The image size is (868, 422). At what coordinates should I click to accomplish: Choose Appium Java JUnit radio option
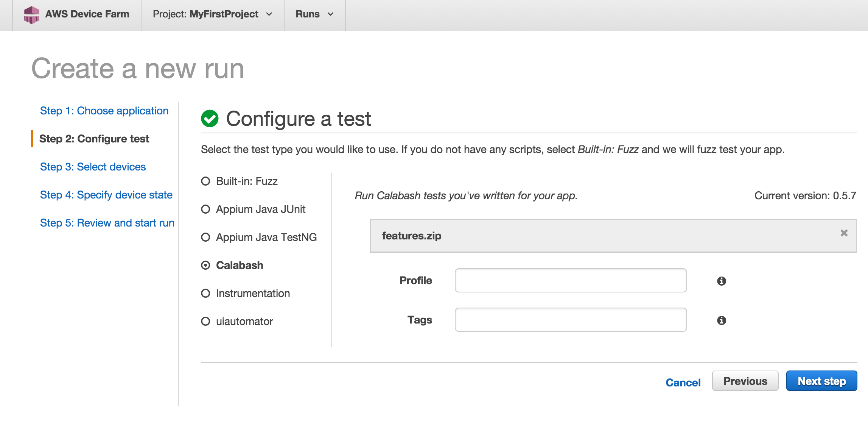(205, 209)
